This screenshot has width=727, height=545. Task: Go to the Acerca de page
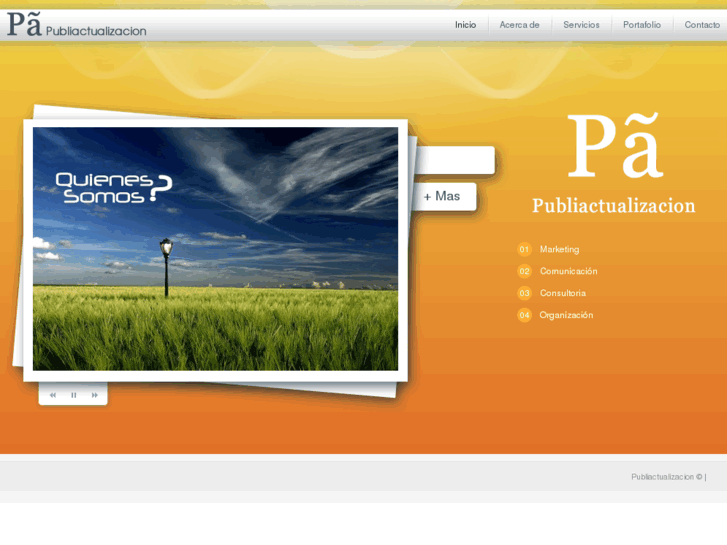coord(519,25)
